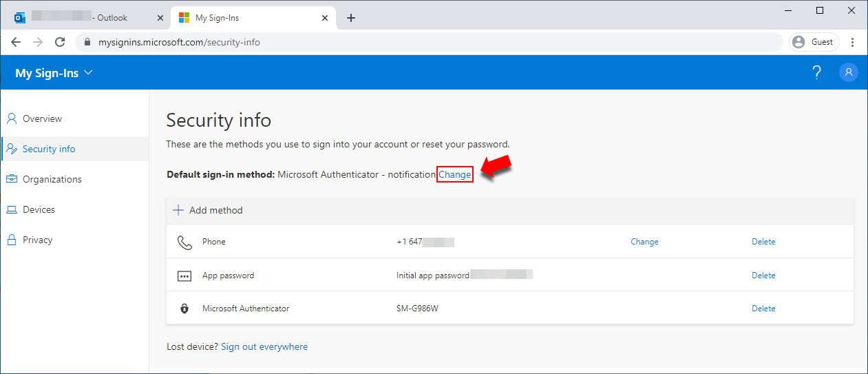Reload the current page
868x374 pixels.
coord(60,42)
